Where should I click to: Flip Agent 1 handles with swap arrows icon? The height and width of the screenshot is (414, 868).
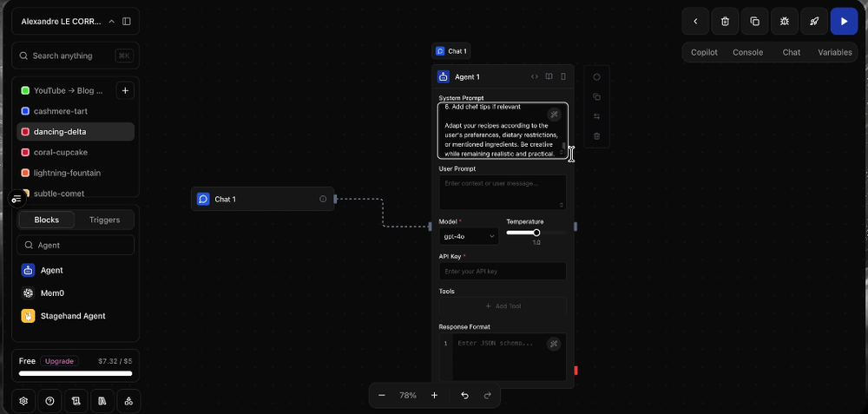click(597, 116)
